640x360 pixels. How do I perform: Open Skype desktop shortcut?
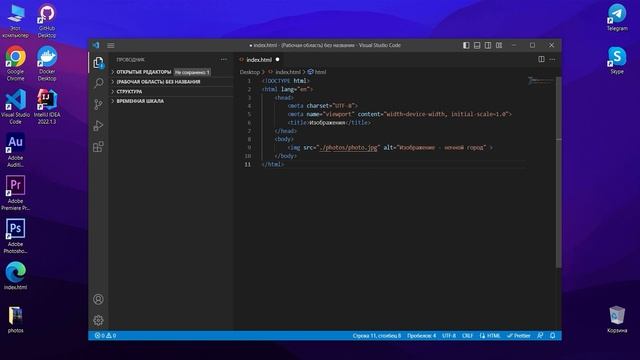click(x=617, y=60)
